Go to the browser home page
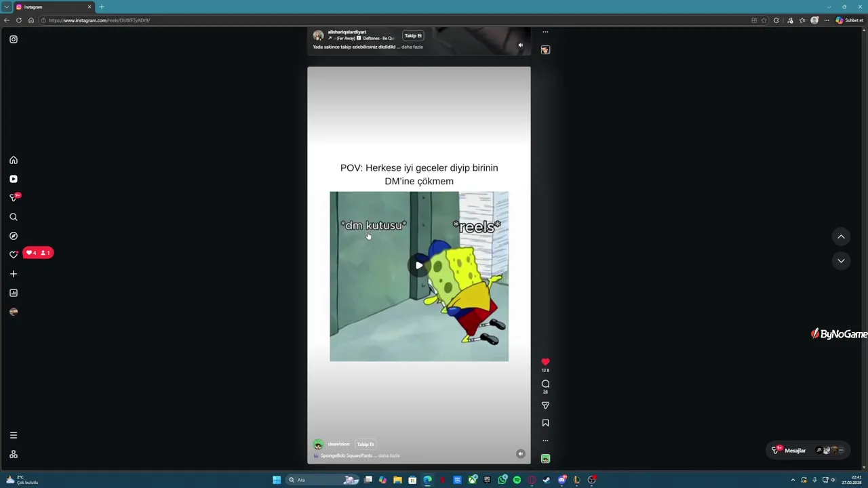 coord(31,20)
